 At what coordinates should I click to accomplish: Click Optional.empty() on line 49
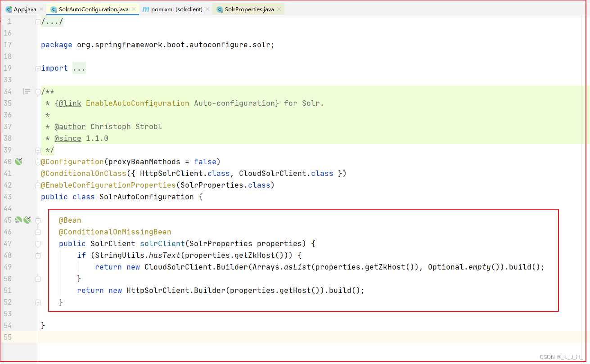click(x=466, y=267)
